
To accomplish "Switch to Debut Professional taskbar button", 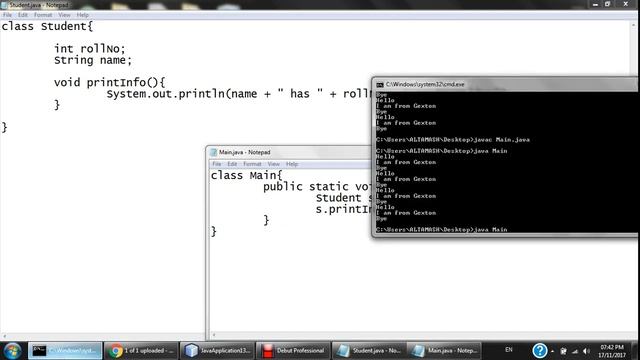I will [x=293, y=351].
